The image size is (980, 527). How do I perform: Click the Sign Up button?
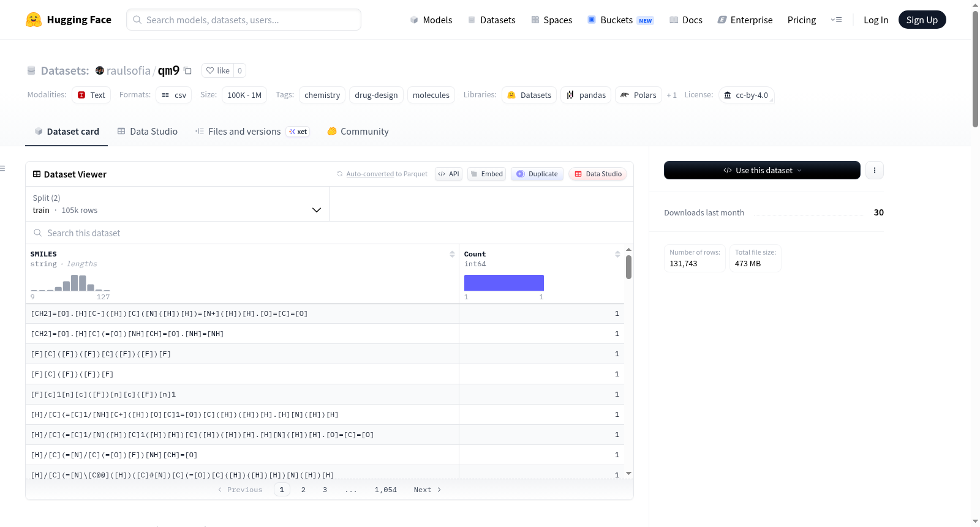point(922,20)
